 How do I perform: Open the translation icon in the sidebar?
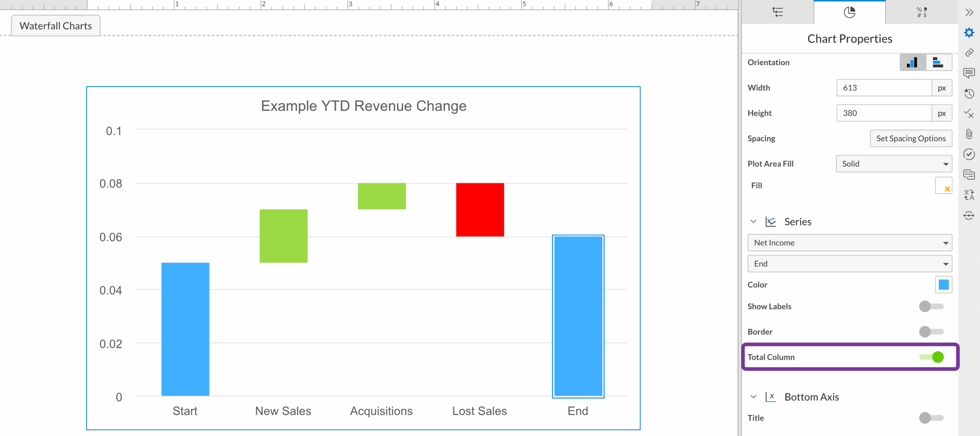pos(969,195)
